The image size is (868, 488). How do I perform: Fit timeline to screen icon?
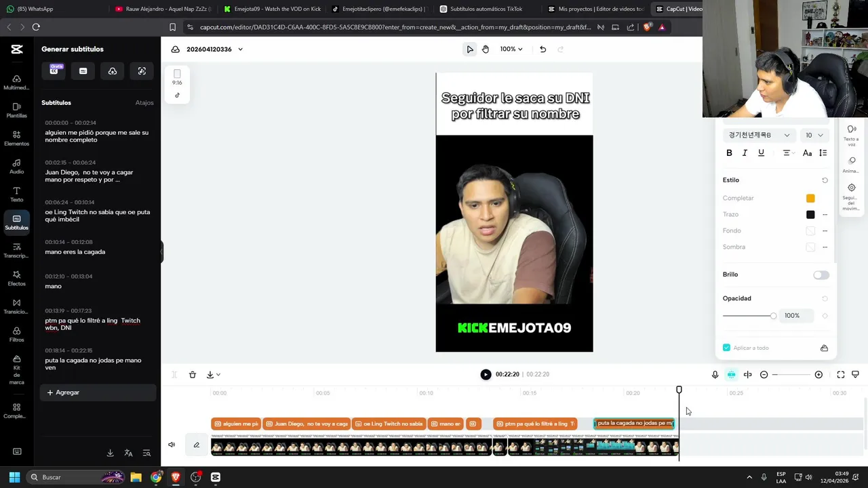(x=841, y=374)
